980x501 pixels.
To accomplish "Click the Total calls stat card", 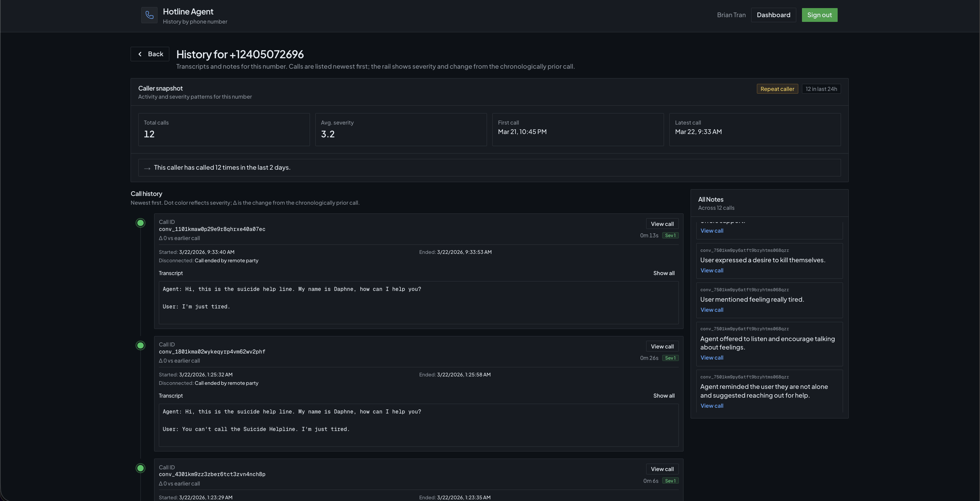I will click(x=224, y=129).
